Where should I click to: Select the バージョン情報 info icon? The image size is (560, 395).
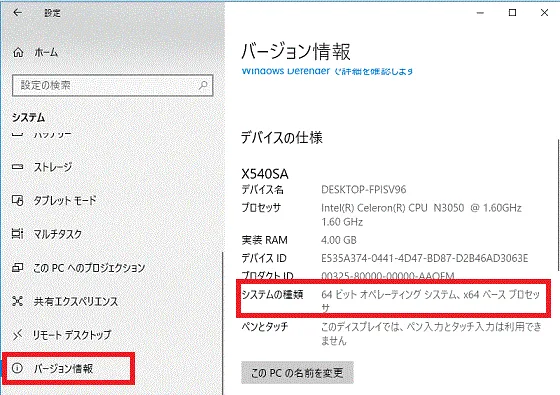(17, 368)
